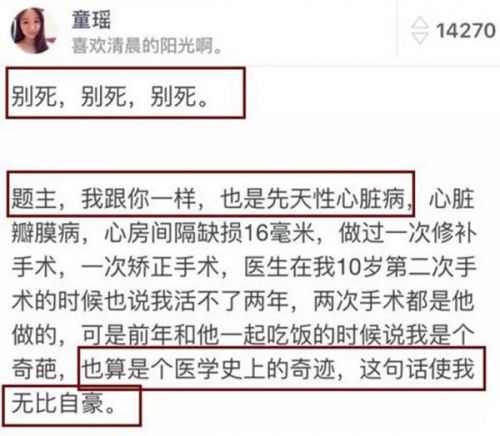
Task: Open the username 童瑶 link
Action: click(91, 19)
